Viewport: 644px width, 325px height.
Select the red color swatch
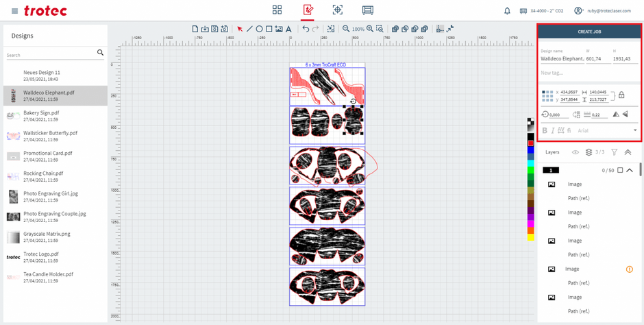pos(530,143)
